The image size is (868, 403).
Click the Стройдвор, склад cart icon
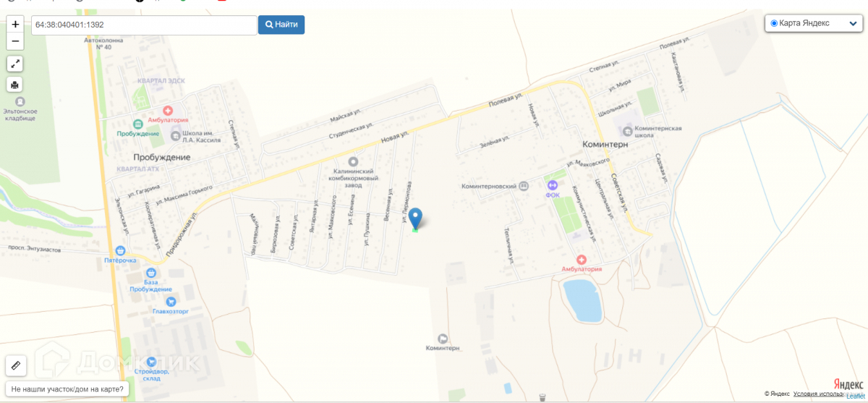click(150, 361)
